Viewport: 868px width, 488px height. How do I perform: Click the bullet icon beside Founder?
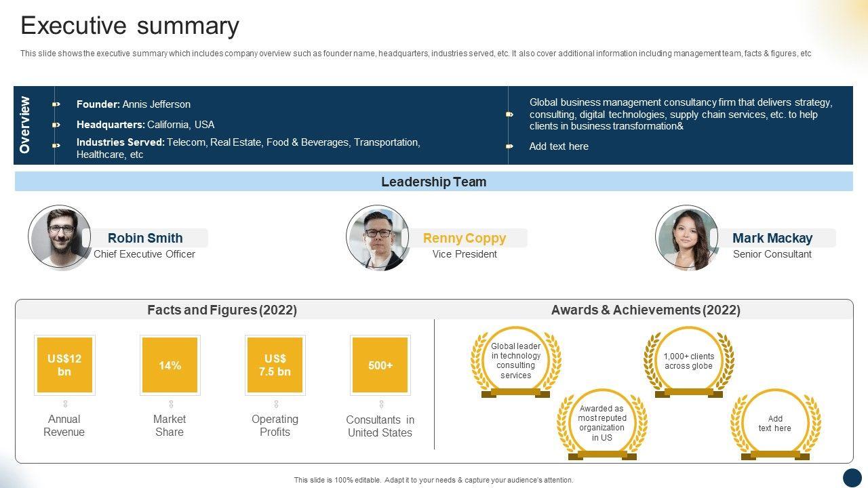[x=56, y=104]
